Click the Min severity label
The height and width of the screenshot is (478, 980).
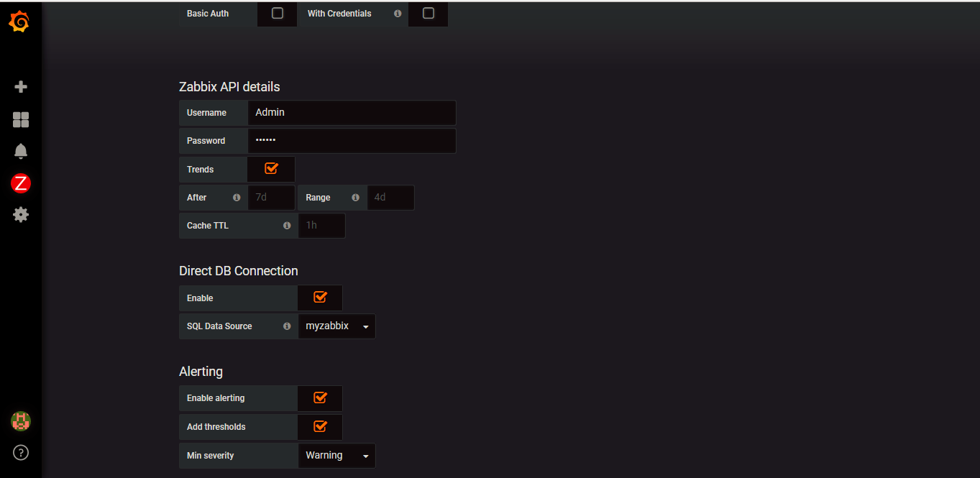point(210,456)
